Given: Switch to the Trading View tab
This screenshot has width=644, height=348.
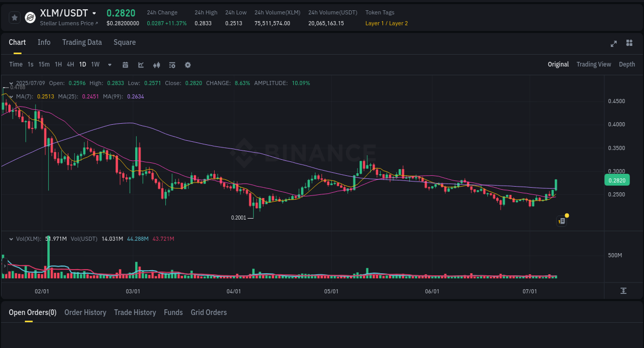Looking at the screenshot, I should coord(594,64).
